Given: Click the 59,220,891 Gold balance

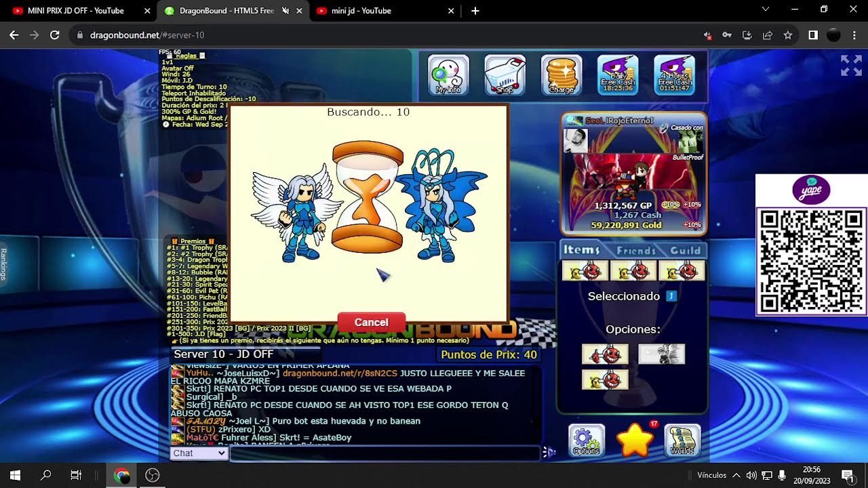Looking at the screenshot, I should (x=626, y=225).
